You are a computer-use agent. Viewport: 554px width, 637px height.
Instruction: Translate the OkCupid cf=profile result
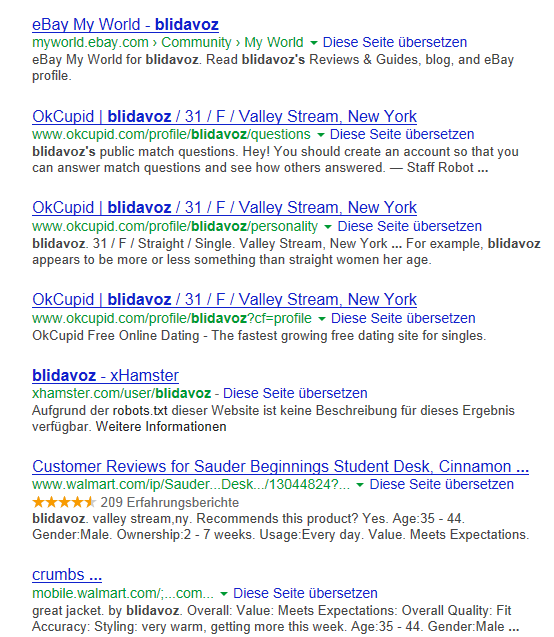point(403,318)
